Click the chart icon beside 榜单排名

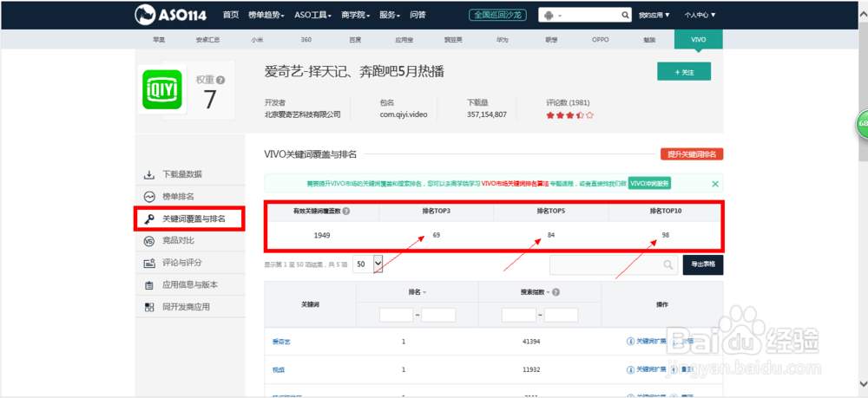149,196
